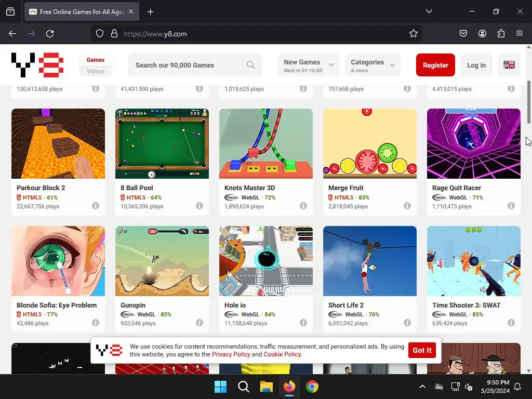Switch to Google Chrome in the taskbar
Screen dimensions: 532x399
tap(312, 387)
